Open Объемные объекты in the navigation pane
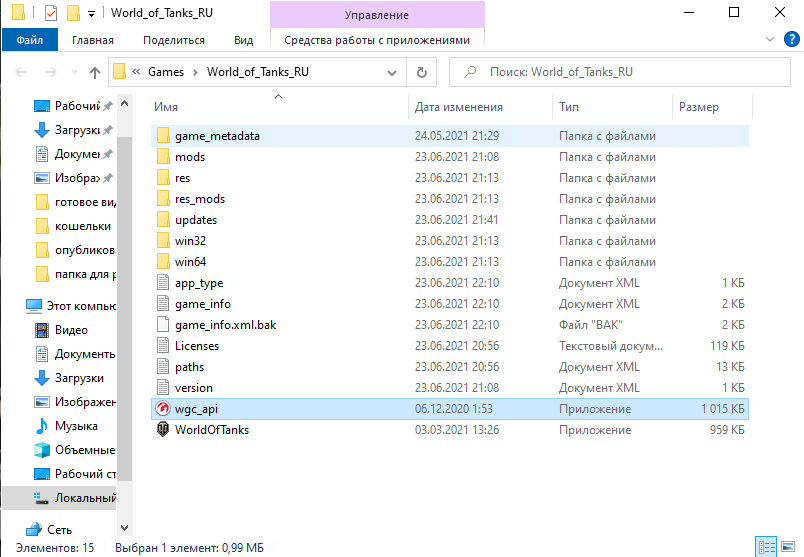The width and height of the screenshot is (804, 557). tap(74, 450)
